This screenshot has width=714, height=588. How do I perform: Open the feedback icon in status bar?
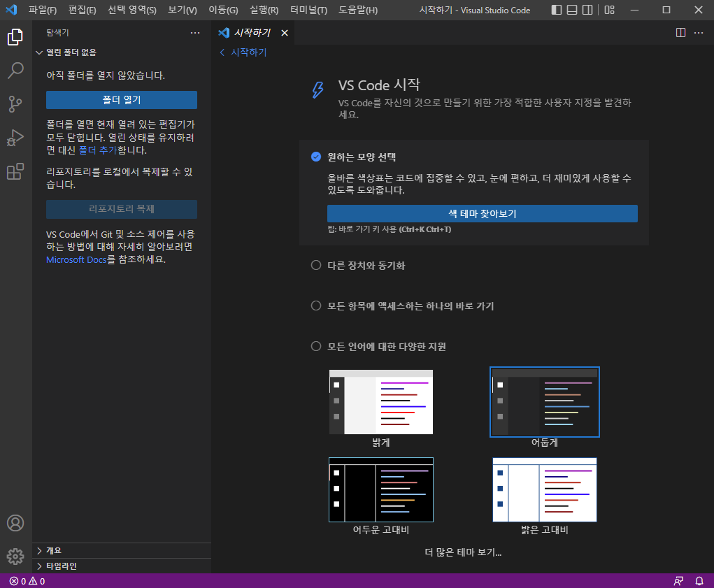coord(678,581)
